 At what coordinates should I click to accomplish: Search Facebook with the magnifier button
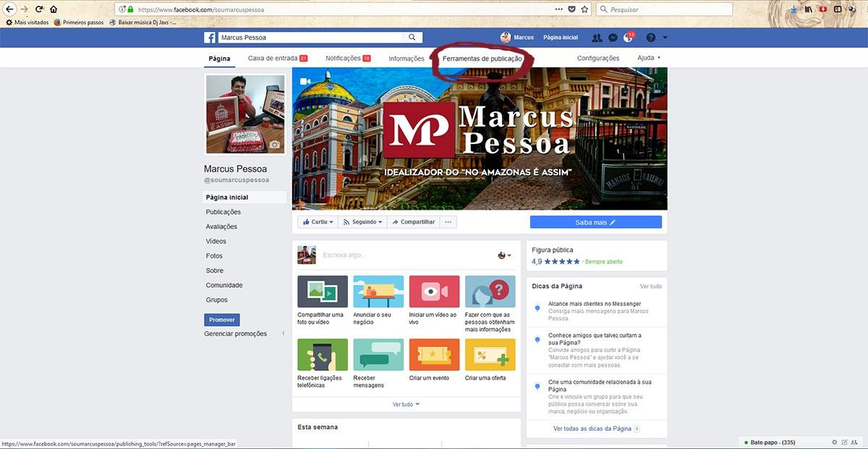[x=412, y=38]
